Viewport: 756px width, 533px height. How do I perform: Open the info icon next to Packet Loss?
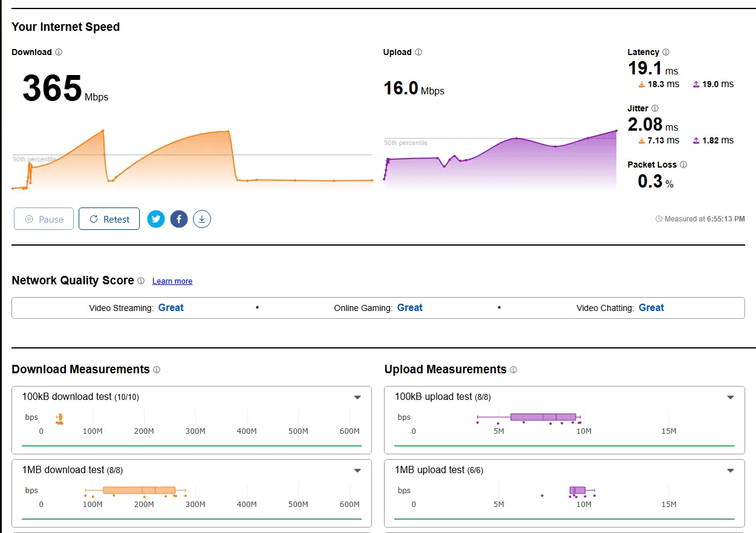[683, 165]
